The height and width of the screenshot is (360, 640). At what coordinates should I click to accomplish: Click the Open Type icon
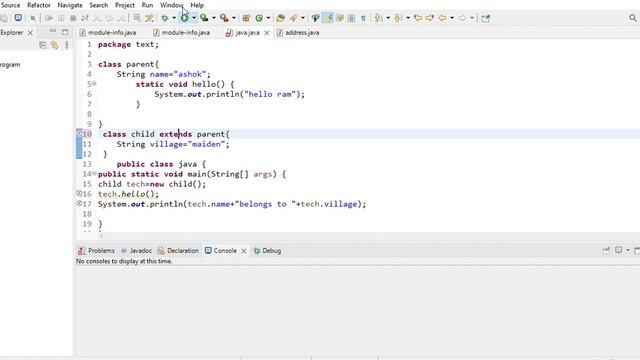click(x=280, y=18)
